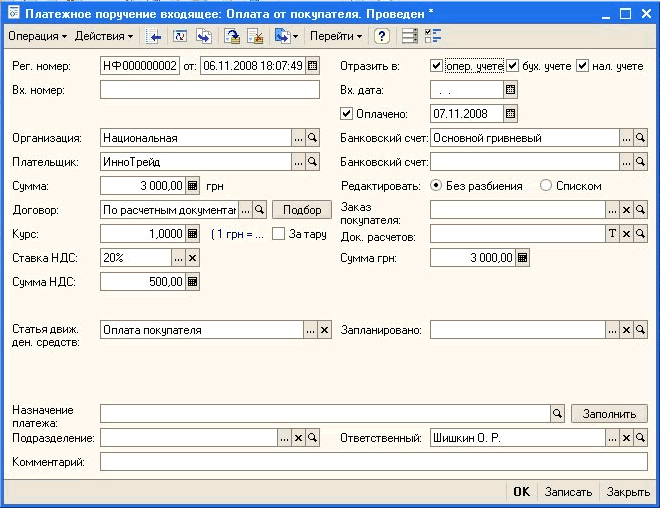Click magnifier icon beside Организация field

pos(312,138)
